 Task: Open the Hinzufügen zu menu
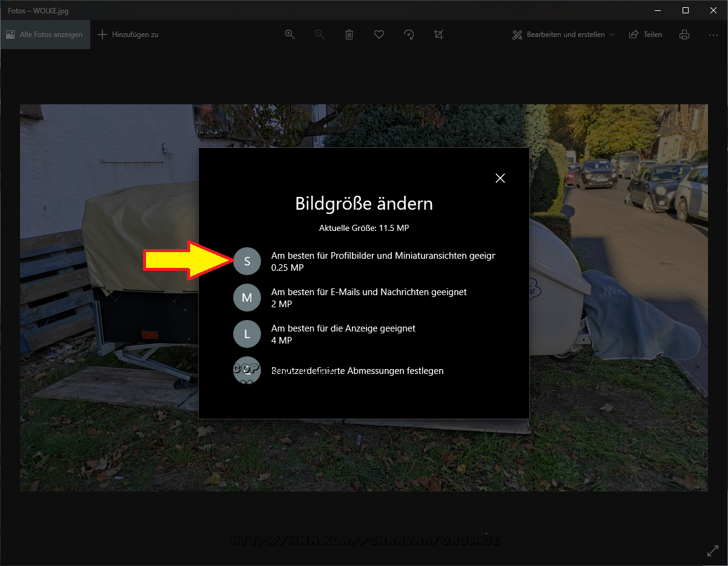pos(128,35)
